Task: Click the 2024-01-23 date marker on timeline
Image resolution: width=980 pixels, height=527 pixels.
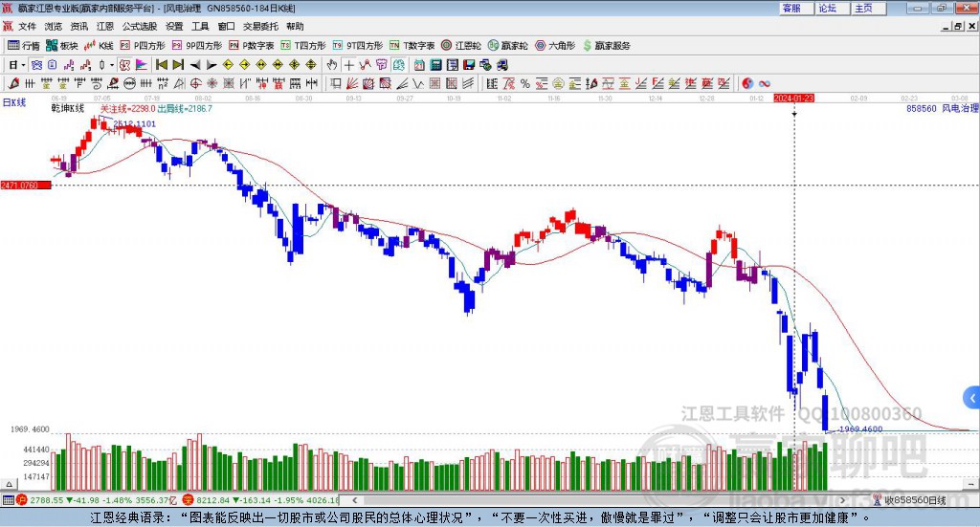Action: coord(793,98)
